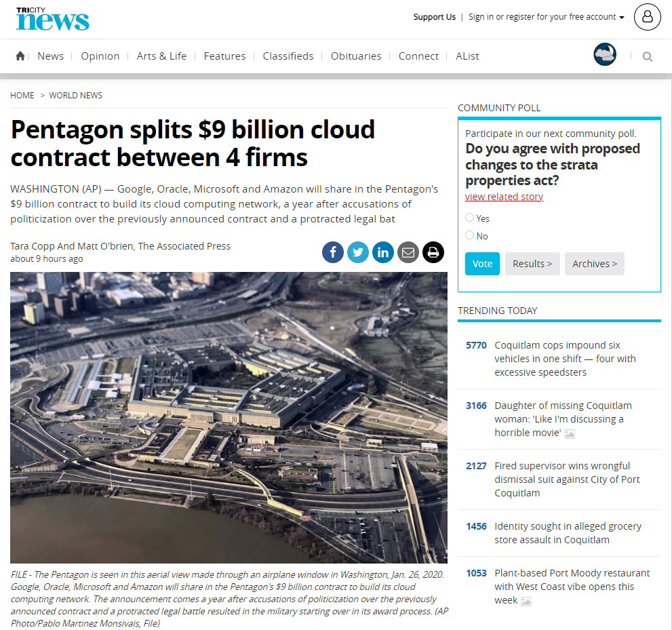The width and height of the screenshot is (672, 630).
Task: Email this article via envelope icon
Action: (x=408, y=252)
